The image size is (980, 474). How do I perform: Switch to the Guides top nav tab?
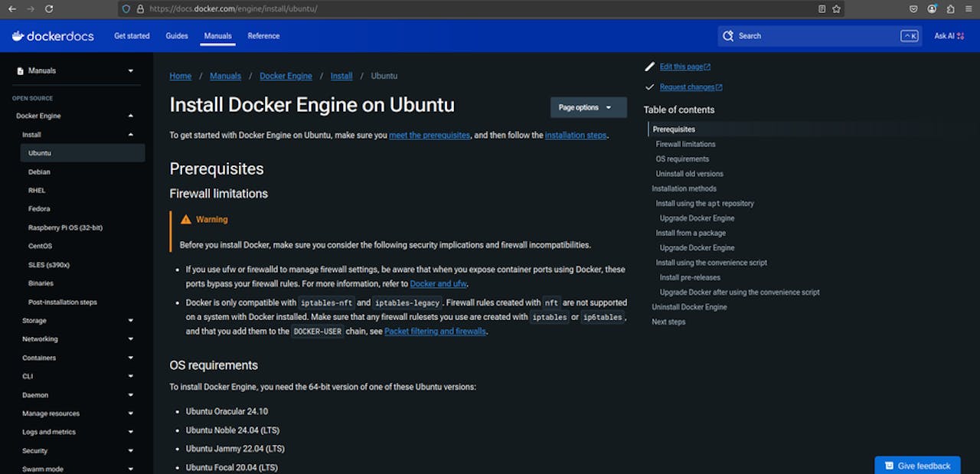[177, 36]
